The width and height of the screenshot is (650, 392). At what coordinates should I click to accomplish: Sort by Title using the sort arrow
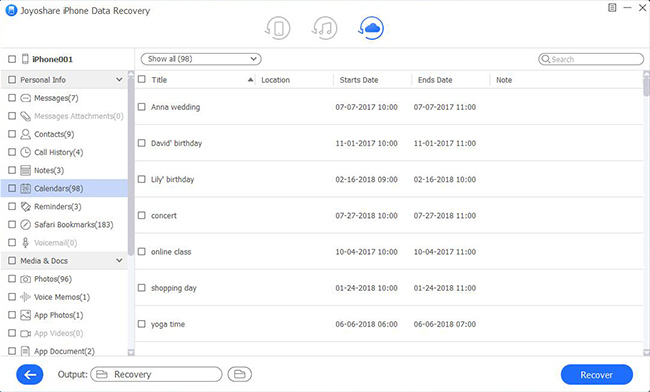pos(250,80)
